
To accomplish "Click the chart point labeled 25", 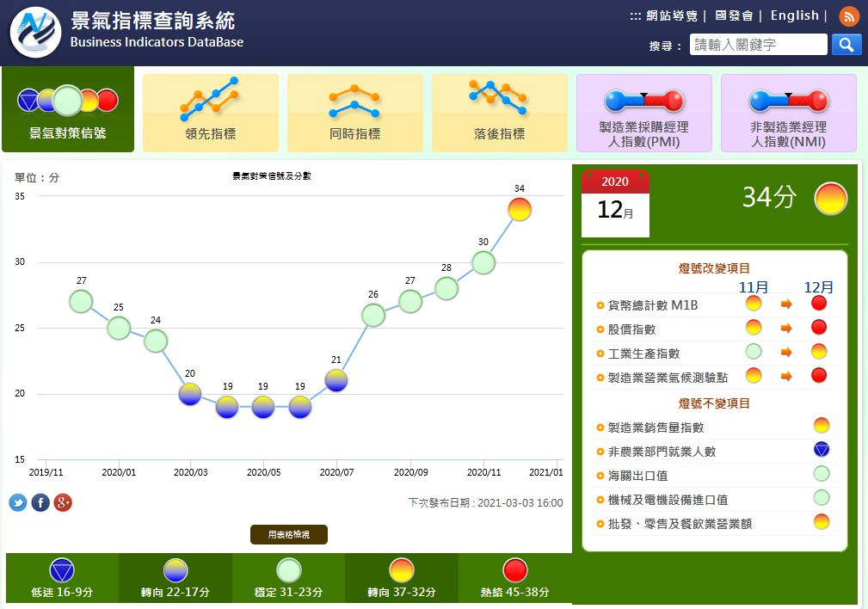I will [119, 328].
